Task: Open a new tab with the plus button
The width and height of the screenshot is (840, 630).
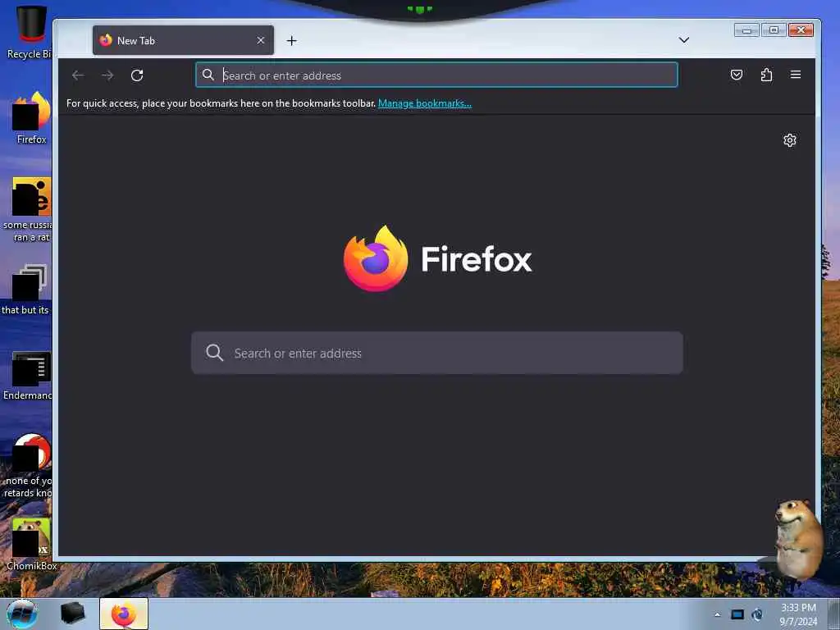Action: (x=291, y=41)
